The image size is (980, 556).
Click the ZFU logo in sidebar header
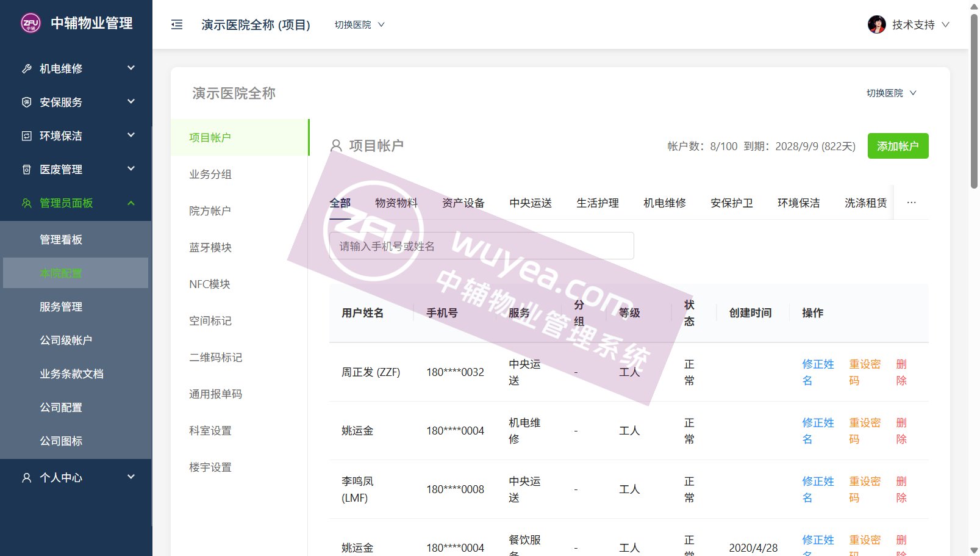[30, 23]
